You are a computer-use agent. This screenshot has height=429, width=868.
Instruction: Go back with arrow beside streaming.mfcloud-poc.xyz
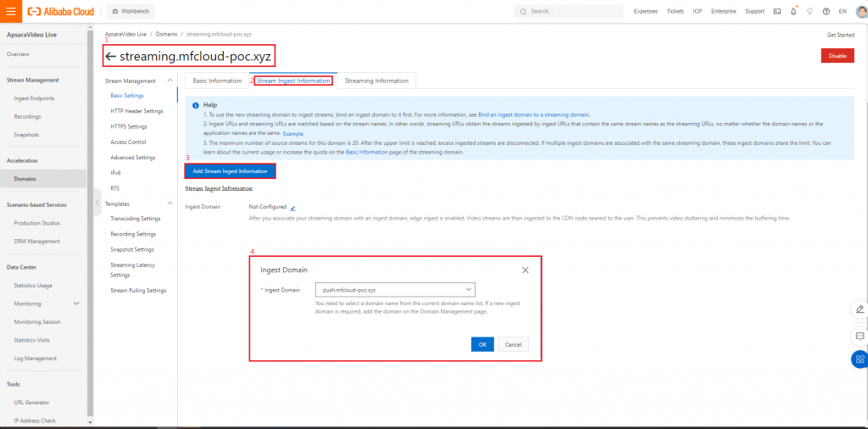(x=110, y=57)
